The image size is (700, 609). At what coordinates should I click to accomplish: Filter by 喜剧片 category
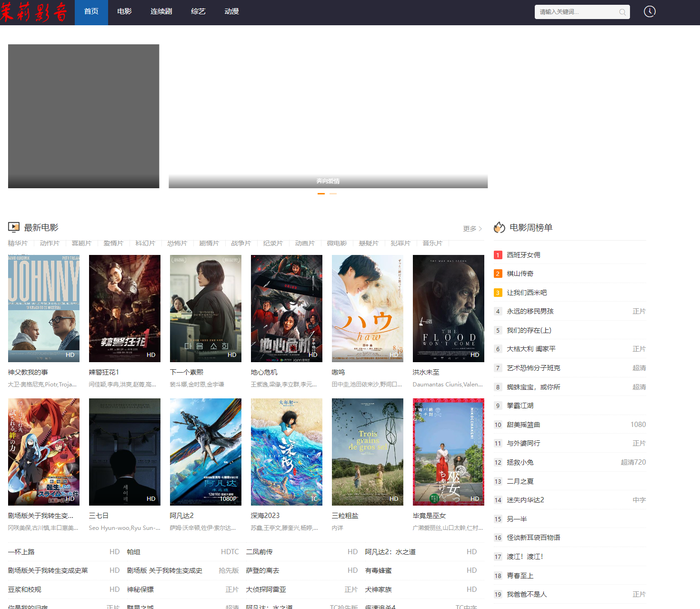(81, 243)
